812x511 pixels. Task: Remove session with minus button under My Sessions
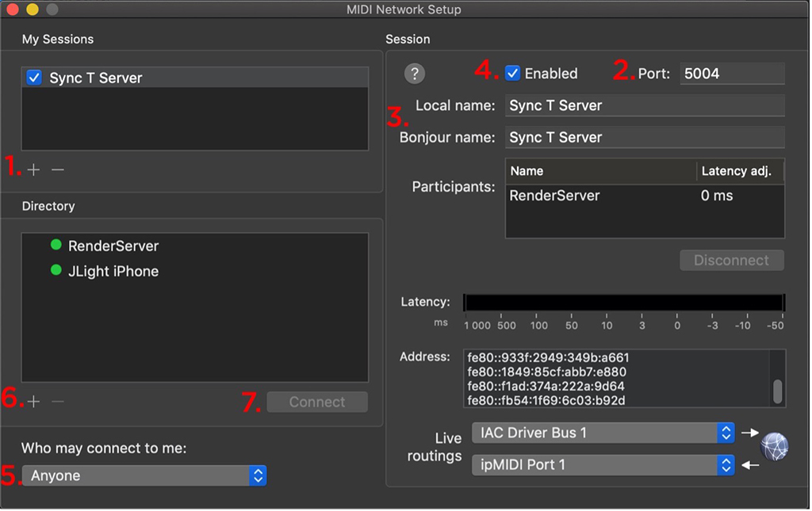(57, 170)
